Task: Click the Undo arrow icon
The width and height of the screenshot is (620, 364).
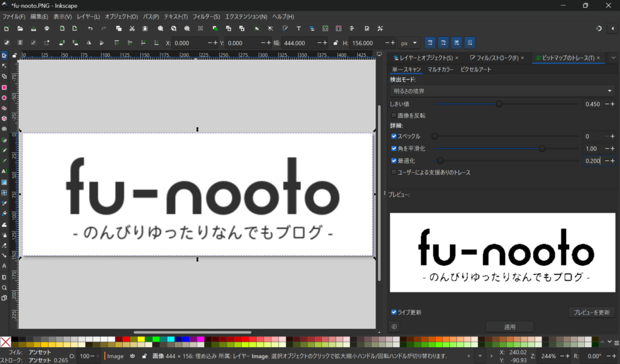Action: pyautogui.click(x=90, y=28)
